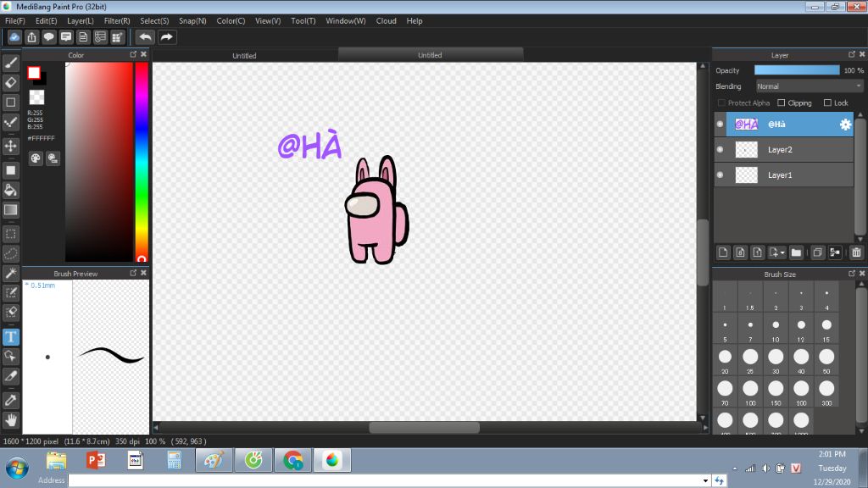
Task: Select brush size 300
Action: [x=826, y=391]
